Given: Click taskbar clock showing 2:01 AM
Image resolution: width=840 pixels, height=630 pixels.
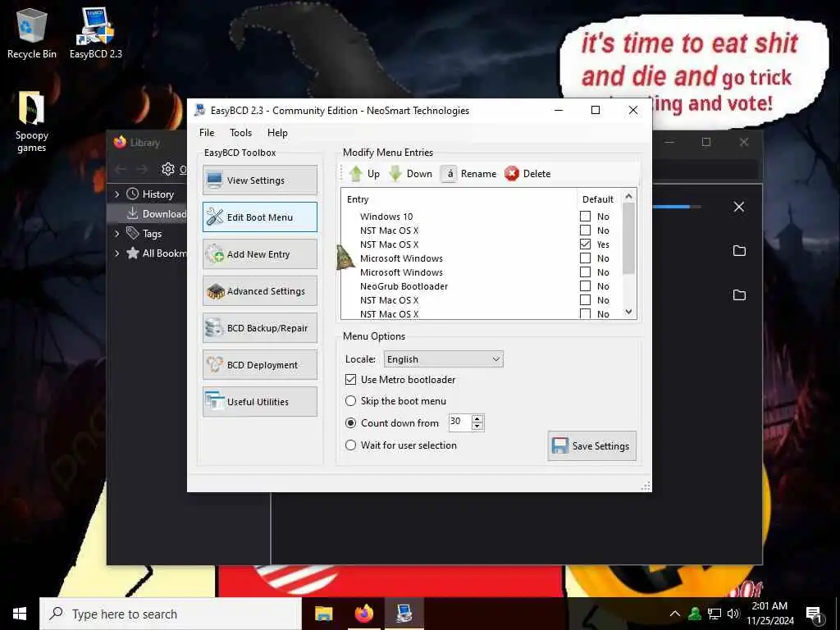Looking at the screenshot, I should 769,606.
